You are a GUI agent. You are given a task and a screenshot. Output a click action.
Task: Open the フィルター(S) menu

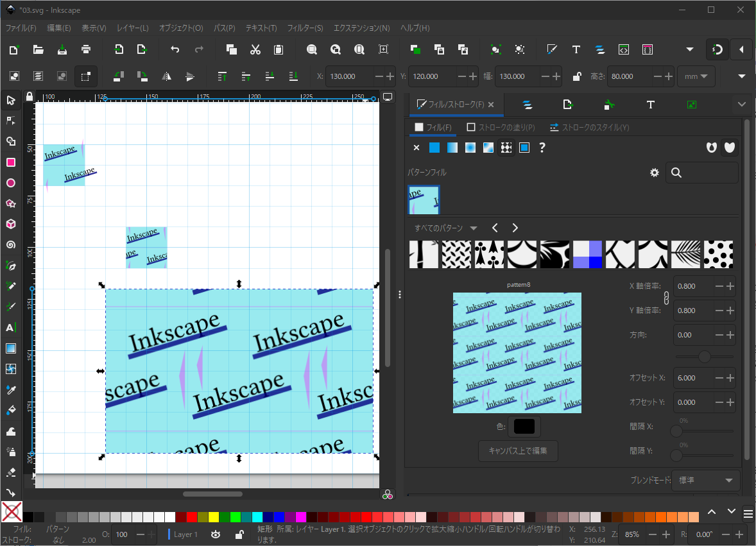(x=305, y=28)
